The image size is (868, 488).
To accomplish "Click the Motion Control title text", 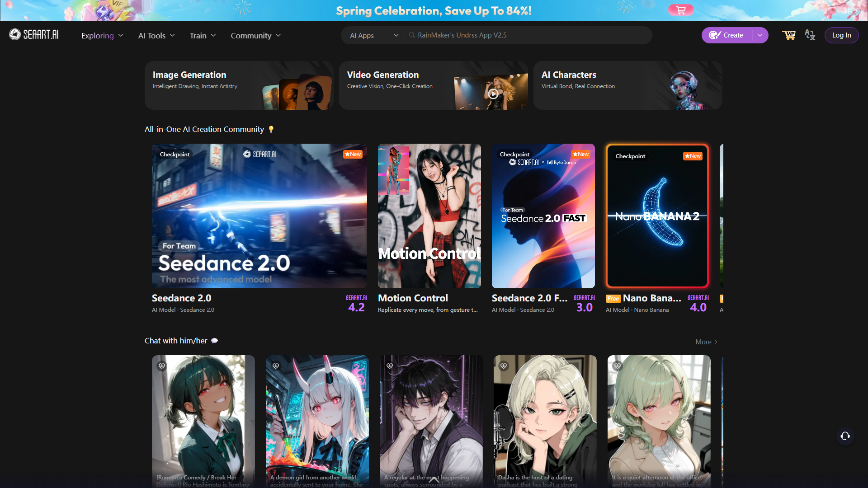I will [x=413, y=298].
